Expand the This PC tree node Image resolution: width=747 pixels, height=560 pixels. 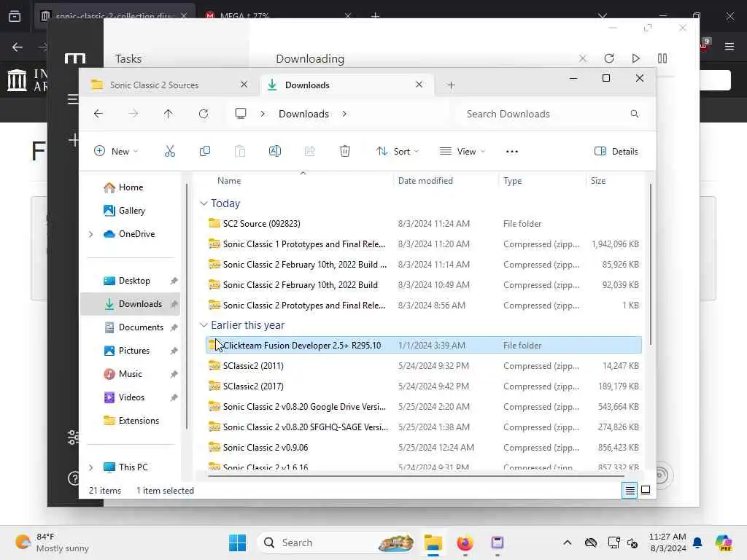click(90, 467)
